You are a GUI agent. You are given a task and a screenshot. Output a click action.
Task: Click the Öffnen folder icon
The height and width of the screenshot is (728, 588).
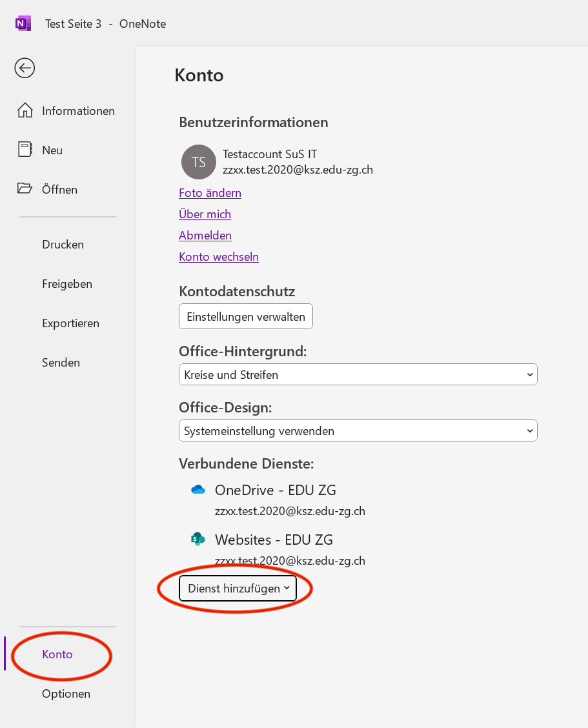pyautogui.click(x=25, y=188)
